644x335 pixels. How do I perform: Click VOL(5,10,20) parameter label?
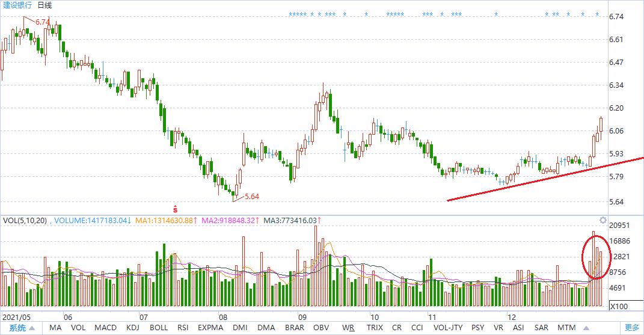coord(25,220)
